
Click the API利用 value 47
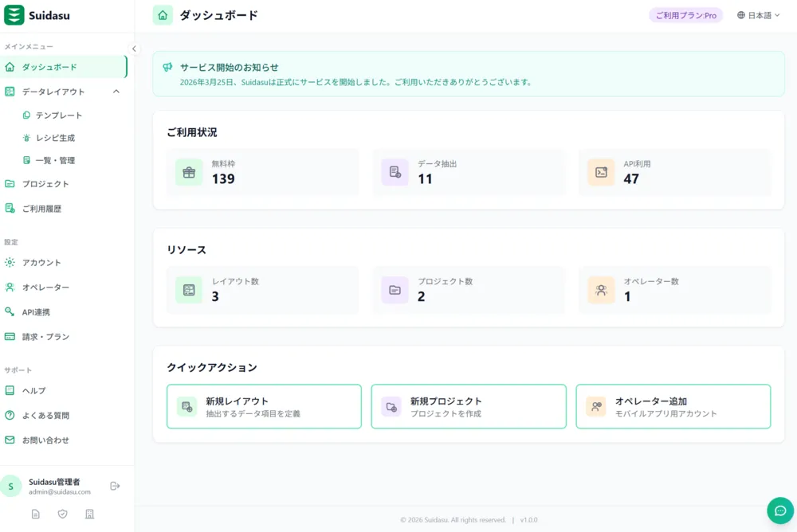click(631, 179)
